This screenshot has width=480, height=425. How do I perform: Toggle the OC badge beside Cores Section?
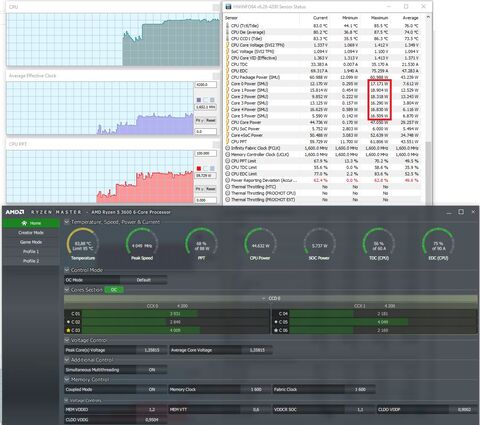(114, 290)
